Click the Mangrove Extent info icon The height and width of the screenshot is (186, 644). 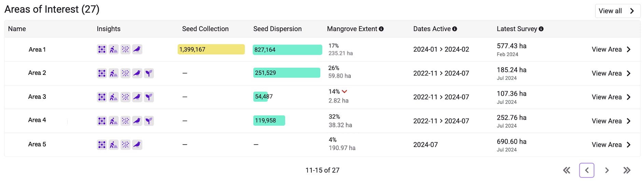[x=381, y=29]
